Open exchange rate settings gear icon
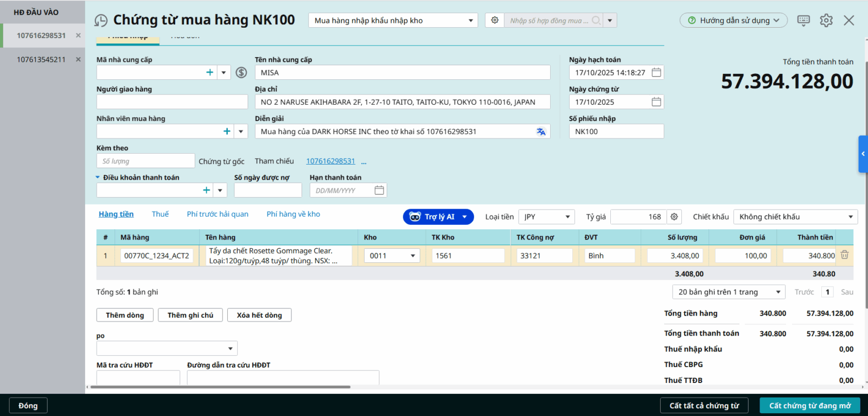868x416 pixels. [674, 217]
